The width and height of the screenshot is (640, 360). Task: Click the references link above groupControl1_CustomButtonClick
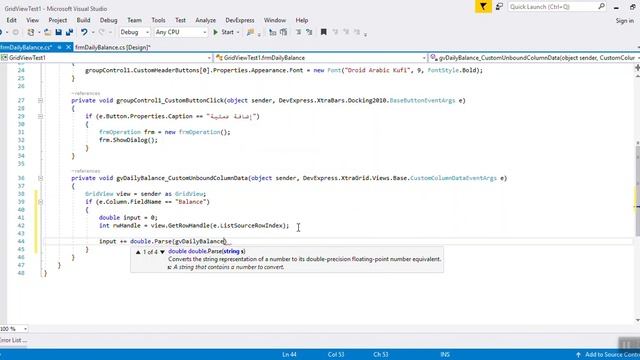pos(86,93)
